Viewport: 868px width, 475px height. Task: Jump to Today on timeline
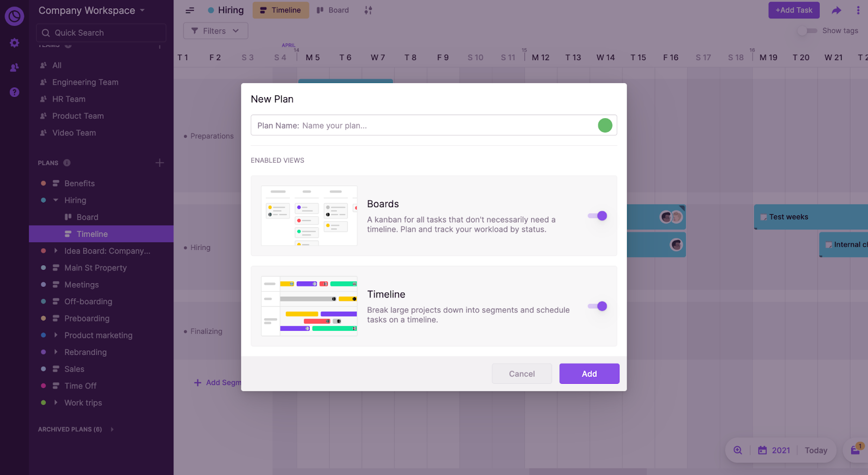816,450
